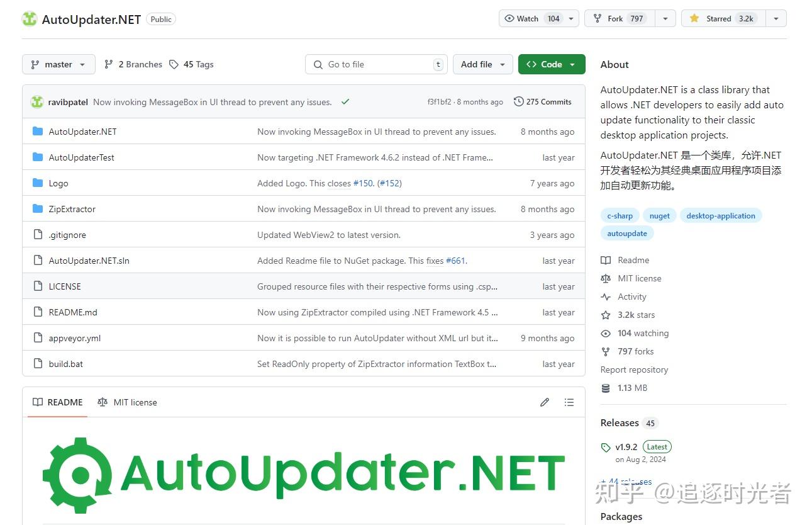This screenshot has height=525, width=812.
Task: Click the pencil icon to edit README
Action: coord(544,402)
